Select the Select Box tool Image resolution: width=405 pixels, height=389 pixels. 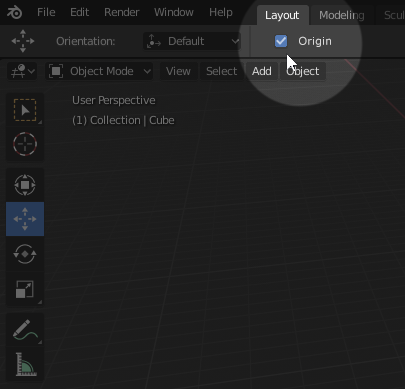point(25,110)
